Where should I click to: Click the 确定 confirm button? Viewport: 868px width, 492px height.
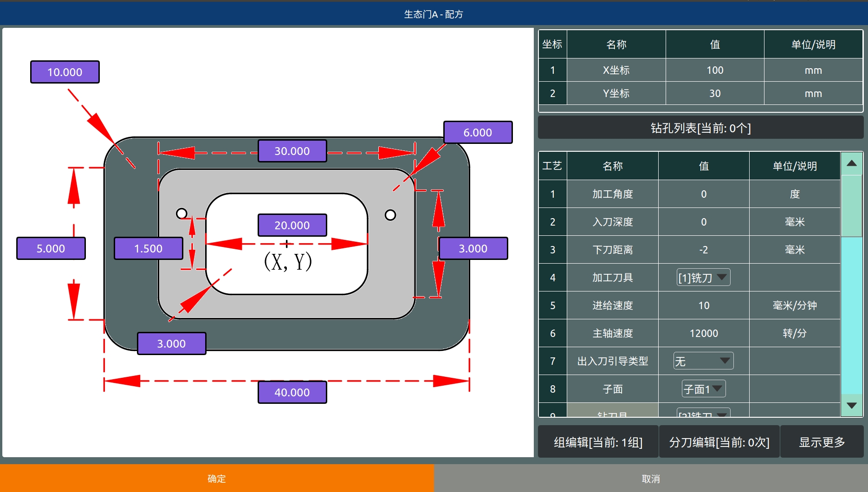pyautogui.click(x=217, y=478)
